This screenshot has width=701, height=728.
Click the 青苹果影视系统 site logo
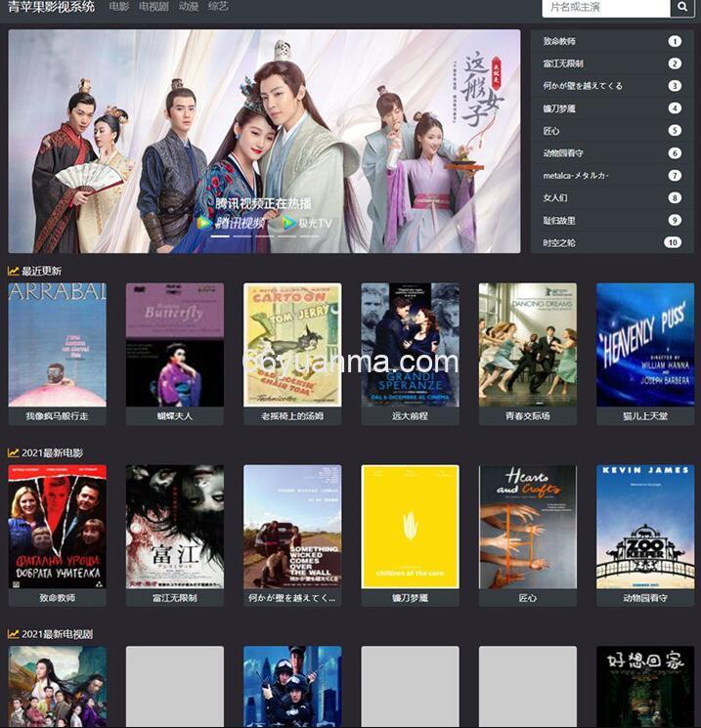(x=51, y=7)
